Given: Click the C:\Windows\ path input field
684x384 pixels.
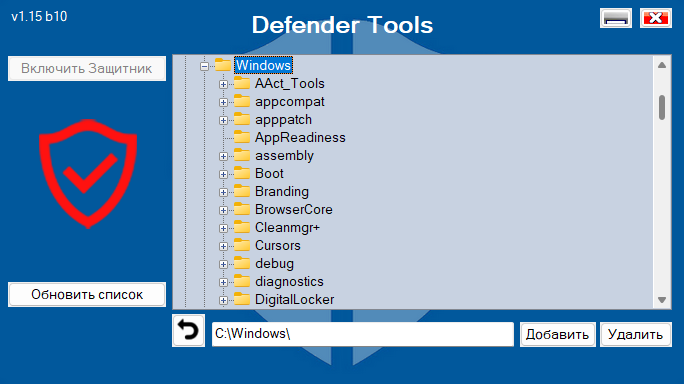Looking at the screenshot, I should tap(363, 334).
